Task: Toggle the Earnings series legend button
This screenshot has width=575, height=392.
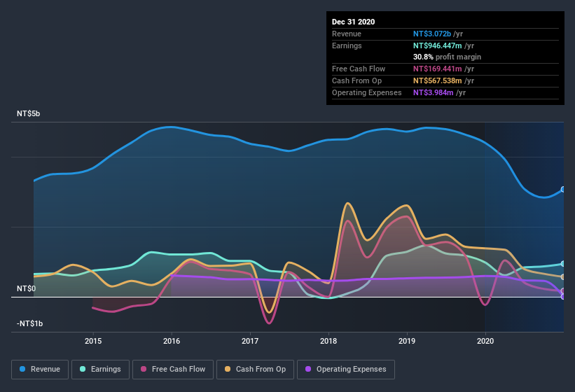Action: (x=100, y=370)
